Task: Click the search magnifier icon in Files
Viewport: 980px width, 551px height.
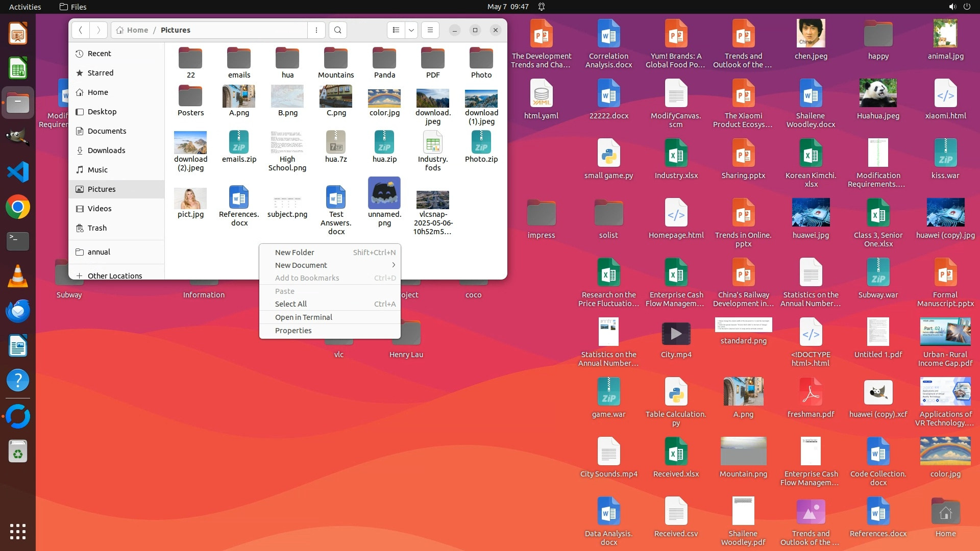Action: pyautogui.click(x=337, y=30)
